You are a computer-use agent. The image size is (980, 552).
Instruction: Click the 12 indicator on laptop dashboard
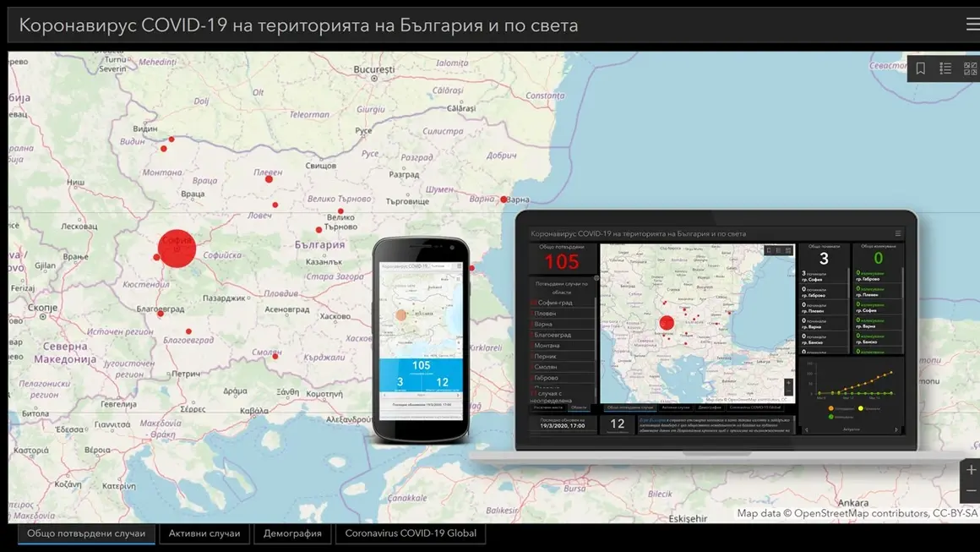point(618,424)
